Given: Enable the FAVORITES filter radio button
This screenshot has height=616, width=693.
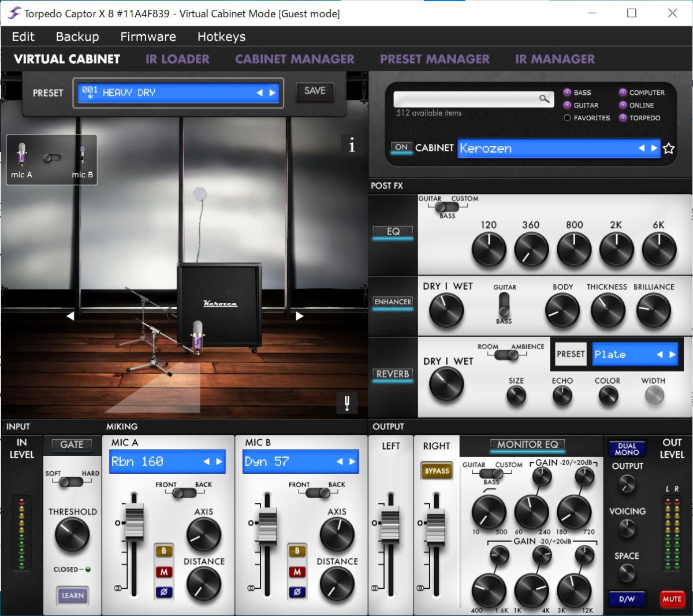Looking at the screenshot, I should click(x=567, y=118).
